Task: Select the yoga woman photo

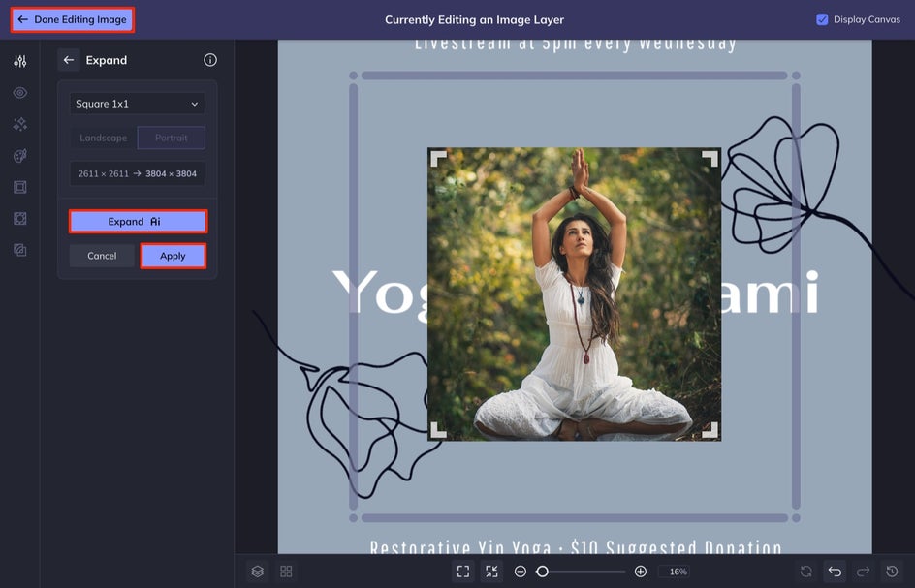Action: (574, 294)
